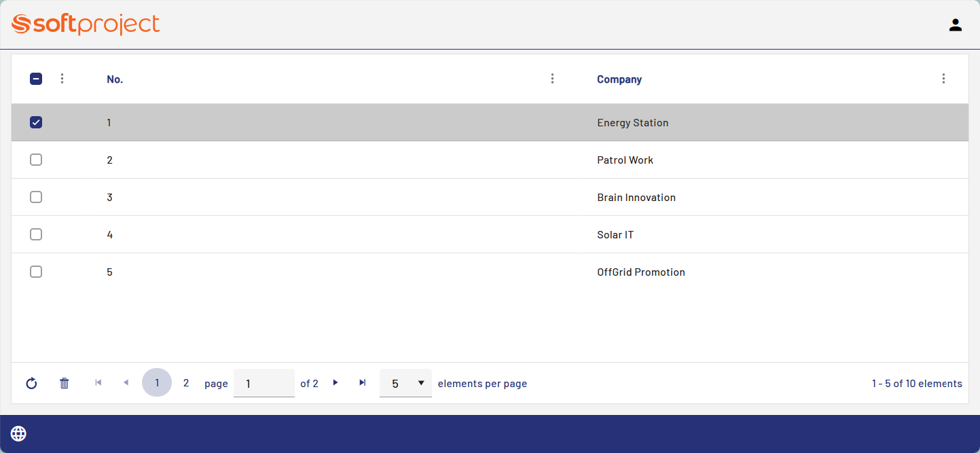Check the Patrol Work row checkbox
This screenshot has width=980, height=453.
pos(36,160)
